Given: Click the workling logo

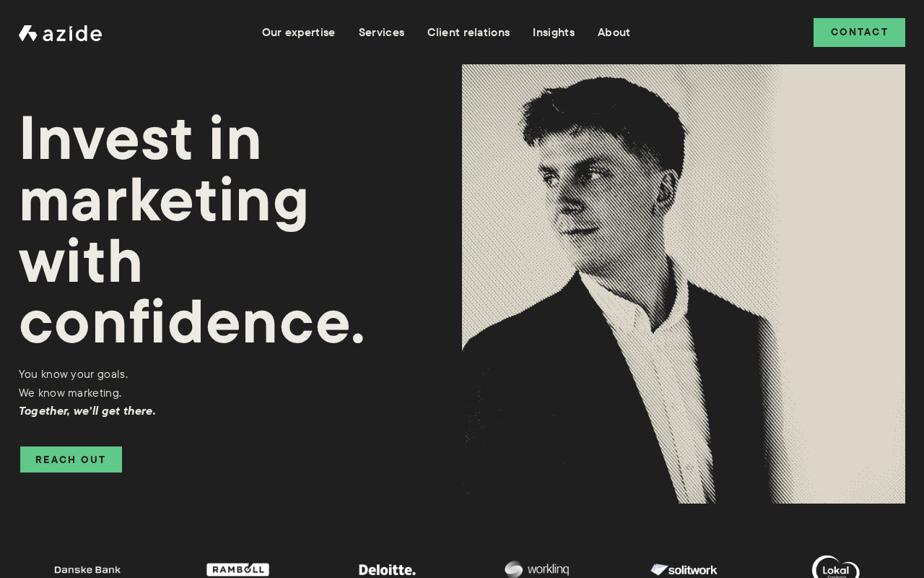Looking at the screenshot, I should point(536,569).
